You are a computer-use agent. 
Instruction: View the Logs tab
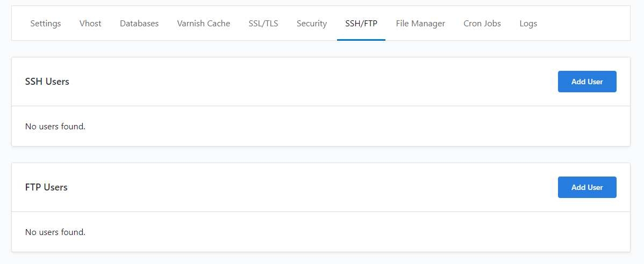528,24
